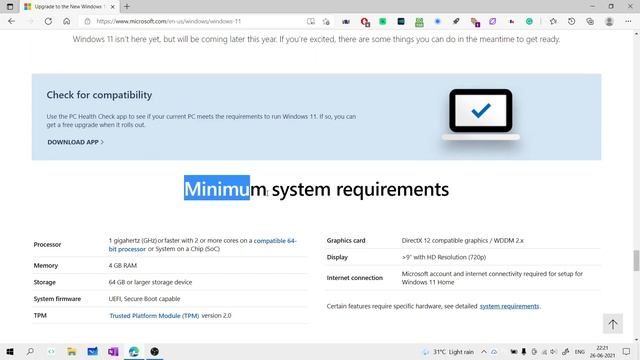The image size is (640, 360).
Task: Click the 'Internet connection' row label
Action: pos(355,278)
